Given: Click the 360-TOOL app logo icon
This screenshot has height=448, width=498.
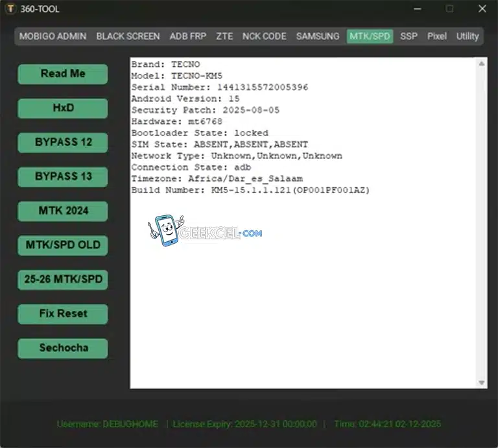Looking at the screenshot, I should [10, 9].
